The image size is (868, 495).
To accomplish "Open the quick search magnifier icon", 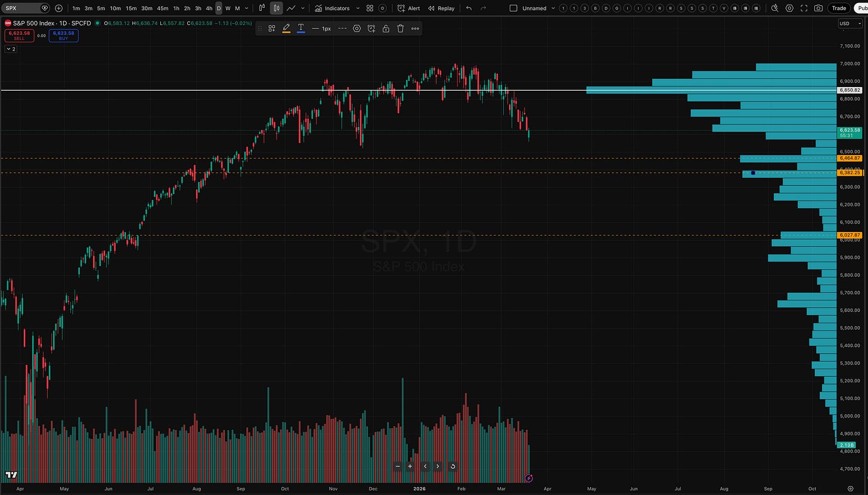I will pyautogui.click(x=774, y=8).
